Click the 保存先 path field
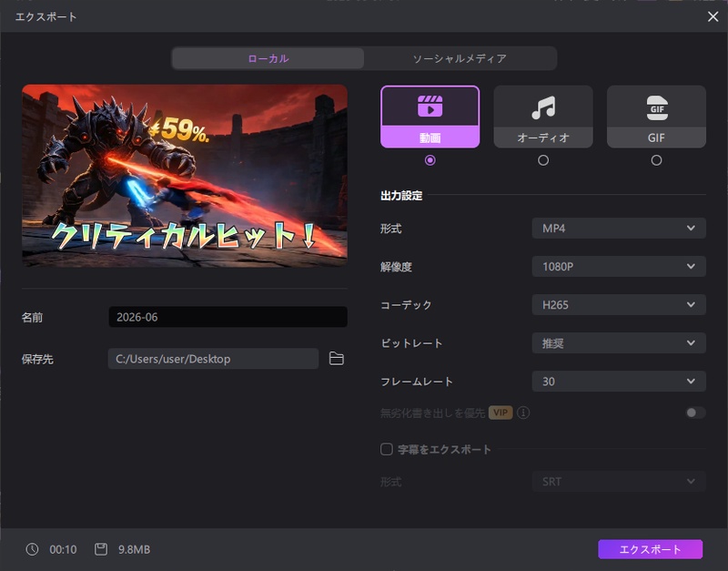728x571 pixels. (213, 359)
